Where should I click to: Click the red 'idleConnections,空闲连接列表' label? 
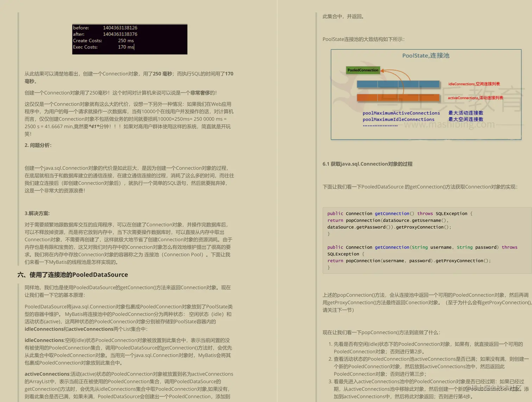point(474,84)
